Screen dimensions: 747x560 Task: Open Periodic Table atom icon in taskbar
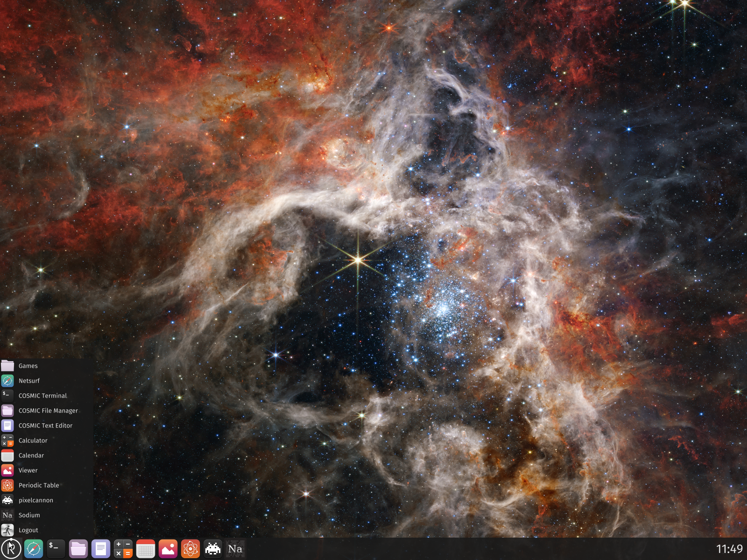coord(190,549)
